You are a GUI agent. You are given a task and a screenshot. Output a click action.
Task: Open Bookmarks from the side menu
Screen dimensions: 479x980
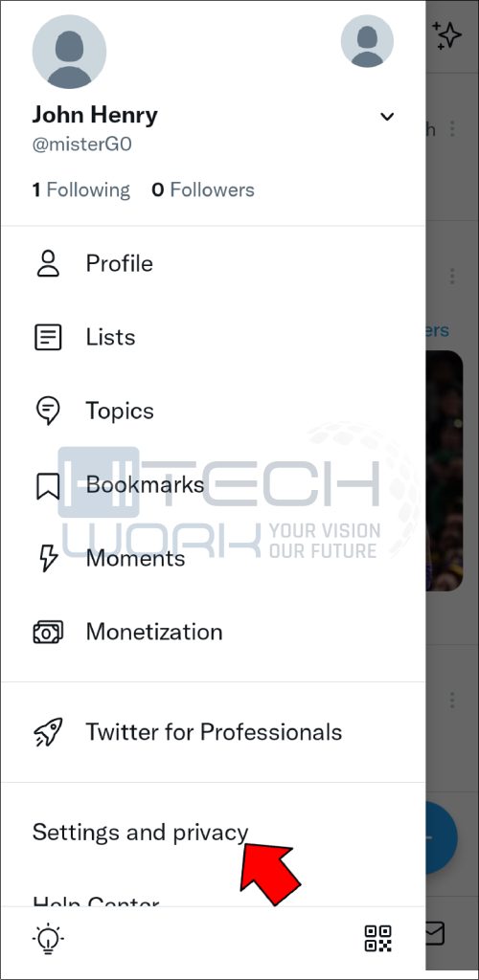[145, 484]
